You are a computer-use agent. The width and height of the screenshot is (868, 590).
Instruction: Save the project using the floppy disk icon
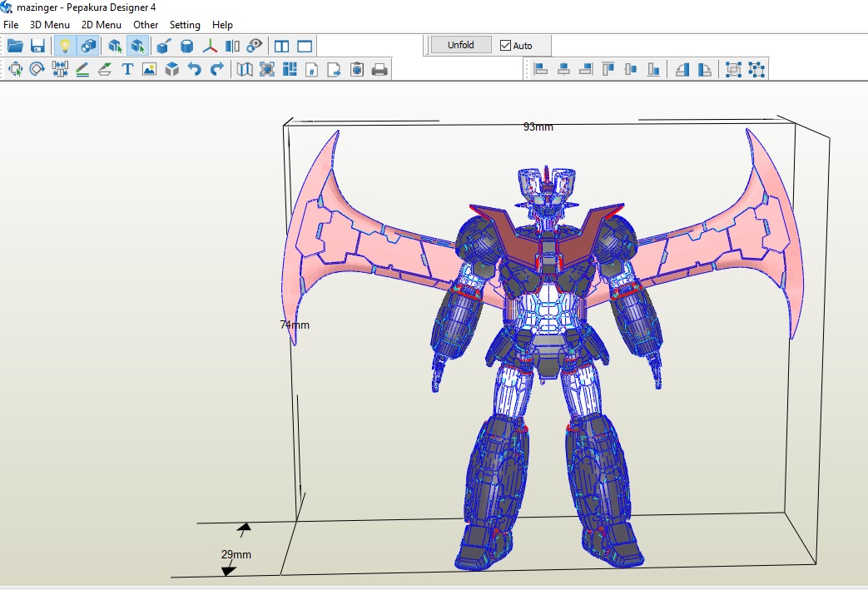37,46
